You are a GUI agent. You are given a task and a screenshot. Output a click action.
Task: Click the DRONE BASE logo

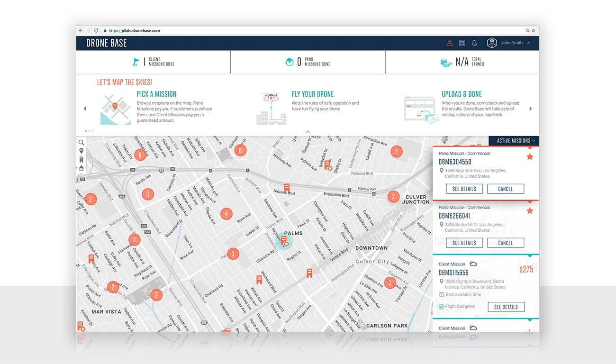tap(107, 43)
